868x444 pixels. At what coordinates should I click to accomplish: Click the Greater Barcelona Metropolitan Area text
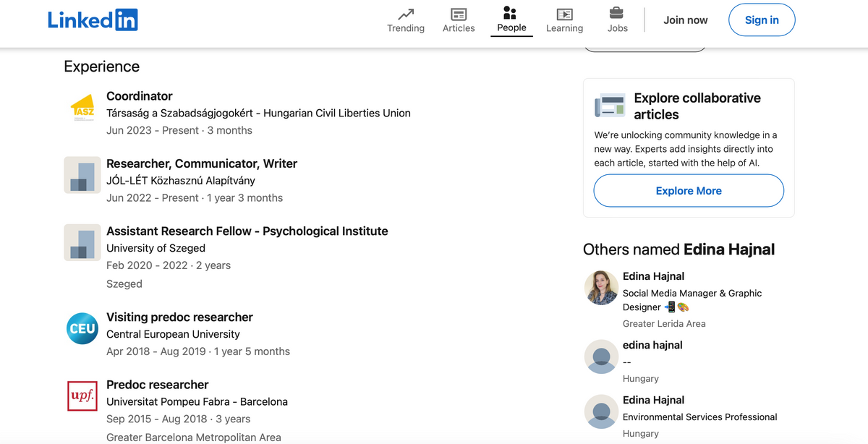point(194,437)
